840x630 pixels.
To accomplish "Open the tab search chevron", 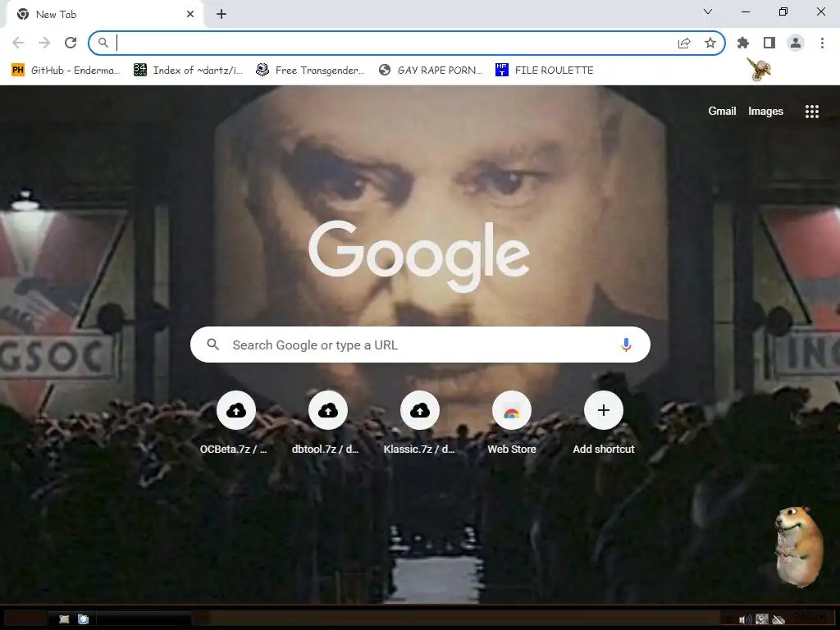I will [708, 11].
